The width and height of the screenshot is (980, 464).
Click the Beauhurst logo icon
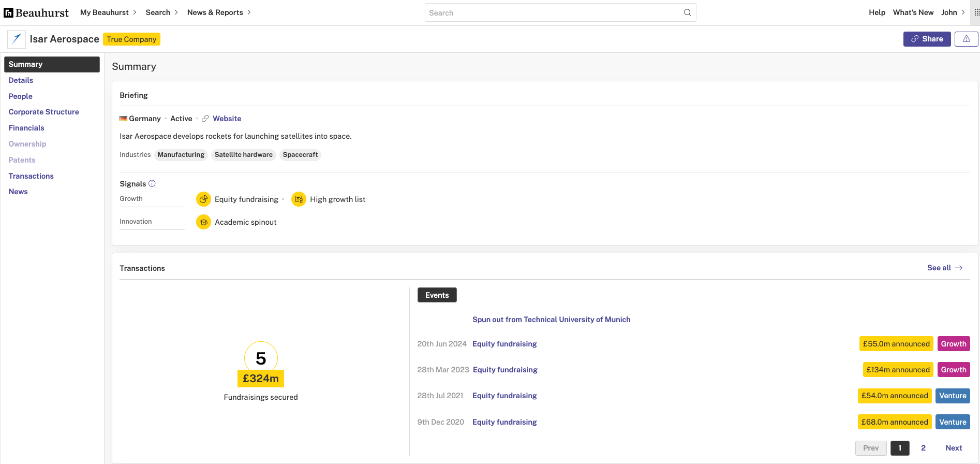[x=8, y=12]
